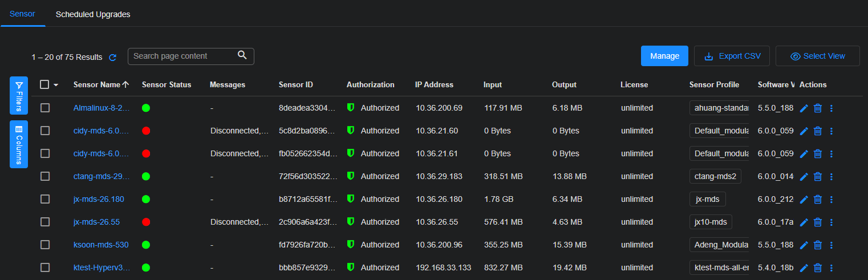Toggle the select-all header checkbox
The image size is (868, 280).
44,84
